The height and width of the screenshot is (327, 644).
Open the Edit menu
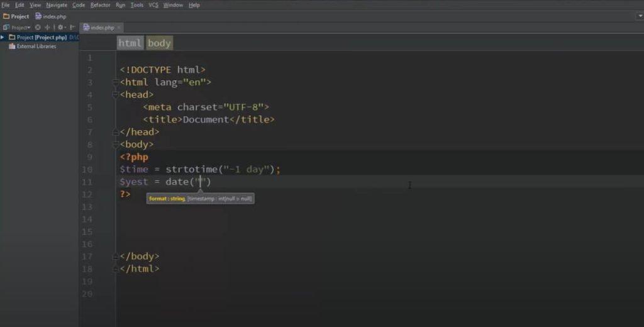tap(19, 5)
